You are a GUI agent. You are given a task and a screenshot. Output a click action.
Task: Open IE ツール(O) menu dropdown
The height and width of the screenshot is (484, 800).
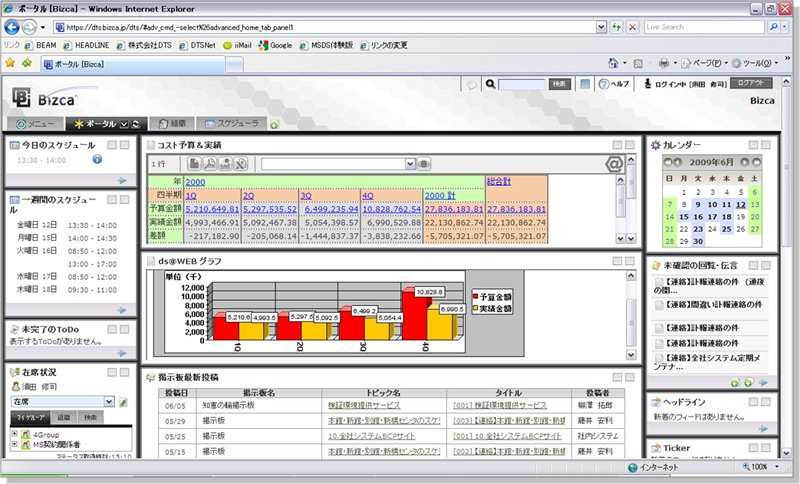coord(776,63)
